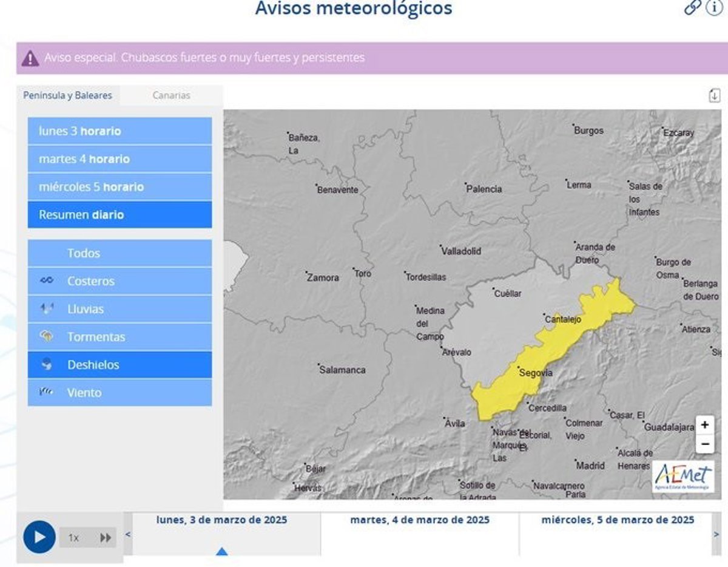Screen dimensions: 728x567
Task: Change the 1x playback speed
Action: [74, 537]
